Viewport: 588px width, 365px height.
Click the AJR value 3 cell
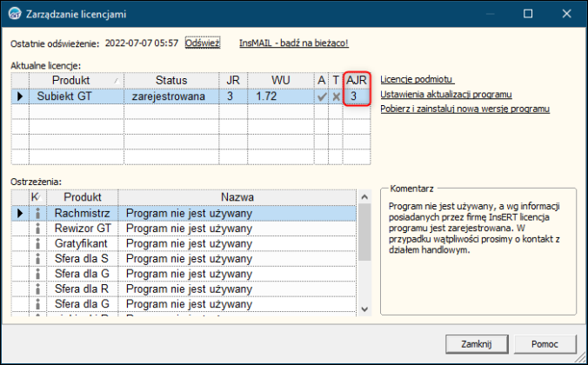tap(357, 96)
